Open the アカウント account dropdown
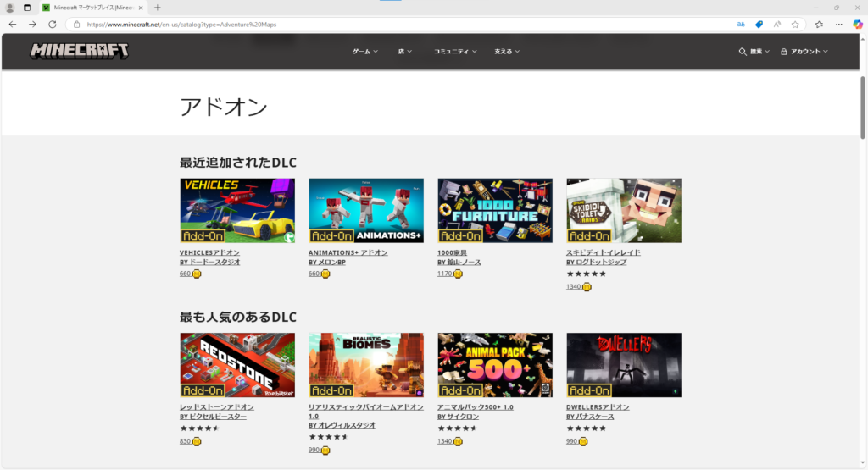 [804, 52]
